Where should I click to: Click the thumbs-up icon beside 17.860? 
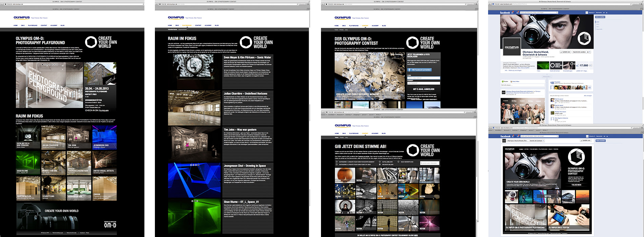pos(577,65)
